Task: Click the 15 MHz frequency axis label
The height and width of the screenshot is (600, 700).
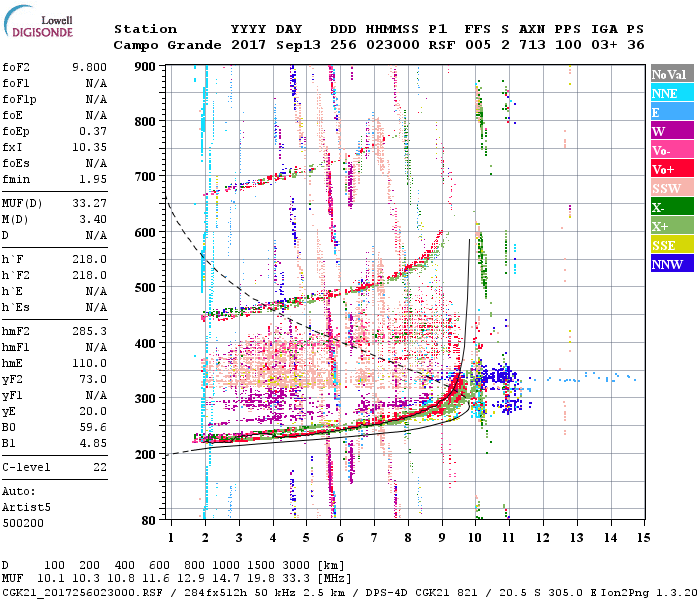Action: pos(643,538)
